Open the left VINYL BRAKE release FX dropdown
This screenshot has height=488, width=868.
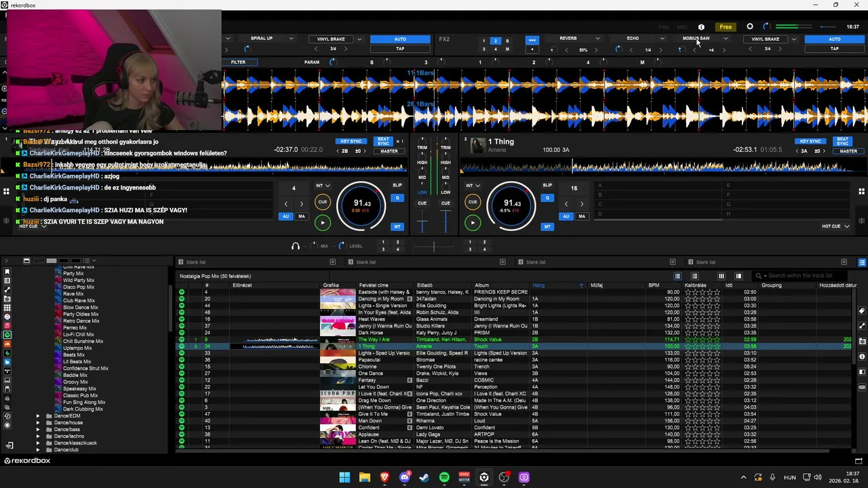click(x=359, y=39)
